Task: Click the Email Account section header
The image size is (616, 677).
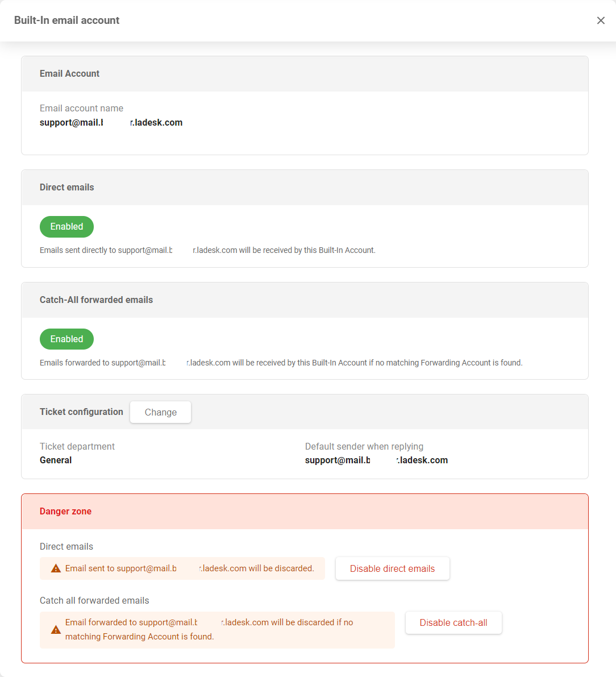Action: (69, 74)
